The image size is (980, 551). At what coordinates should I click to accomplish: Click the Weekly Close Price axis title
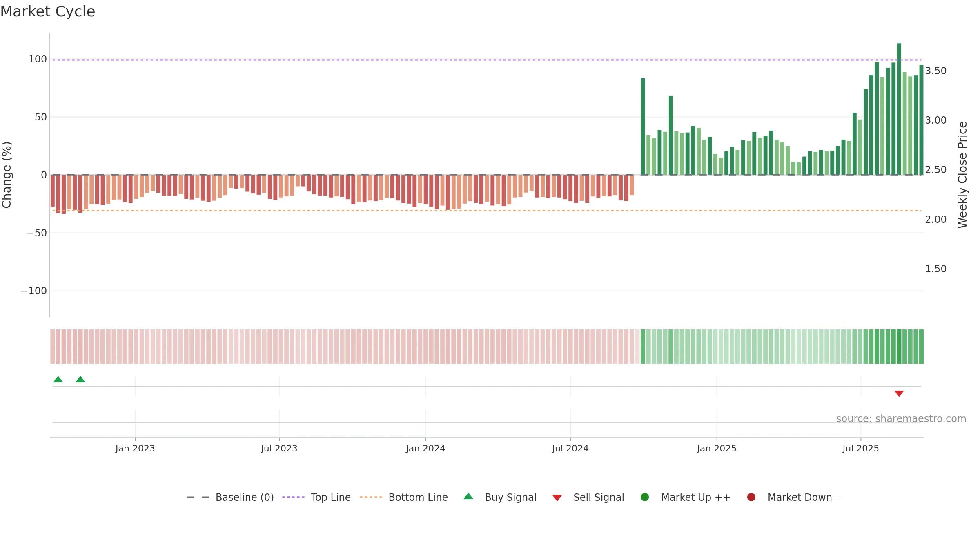tap(962, 175)
